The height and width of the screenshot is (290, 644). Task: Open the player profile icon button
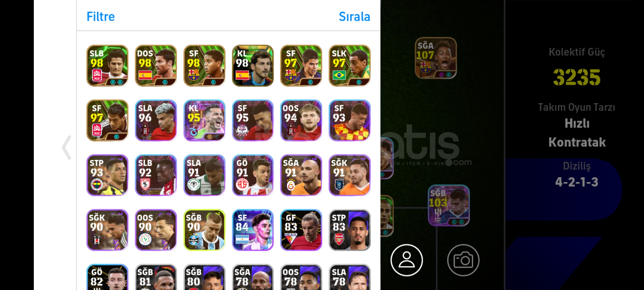(x=407, y=260)
